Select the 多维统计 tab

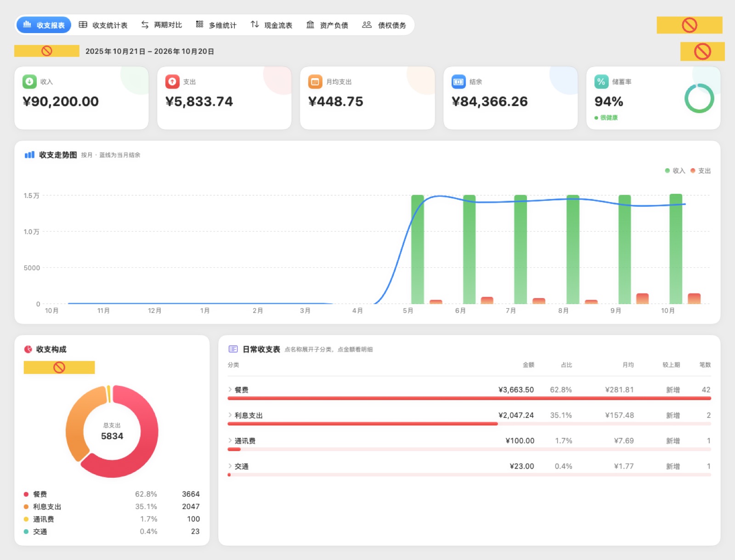[216, 25]
